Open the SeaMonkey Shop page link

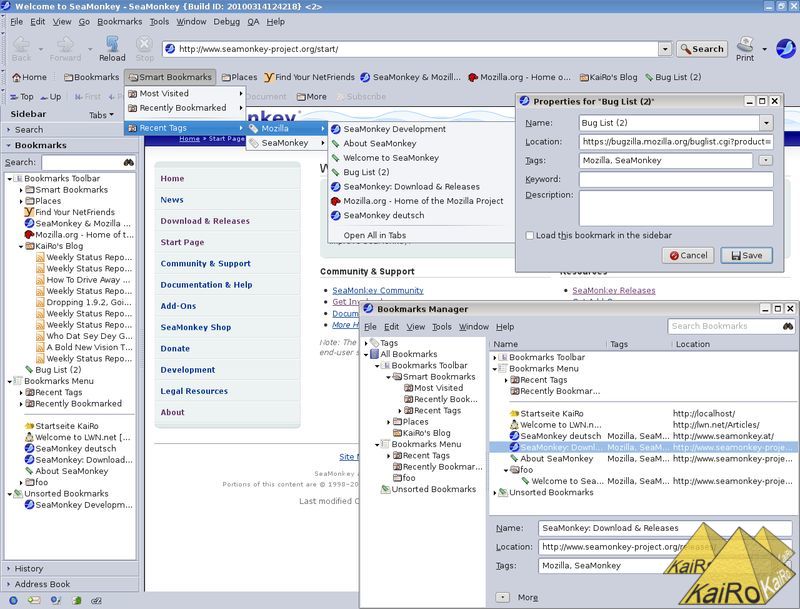[196, 327]
